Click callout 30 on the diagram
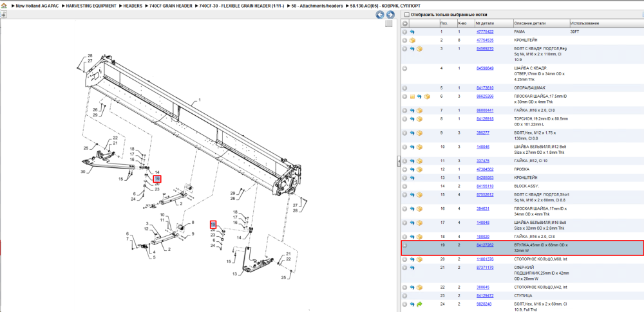This screenshot has height=312, width=644. tap(83, 172)
